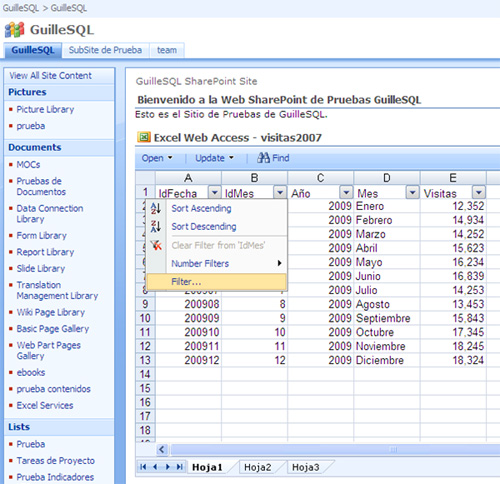Open the Tareas de Proyecto list
Image resolution: width=500 pixels, height=484 pixels.
[x=56, y=461]
